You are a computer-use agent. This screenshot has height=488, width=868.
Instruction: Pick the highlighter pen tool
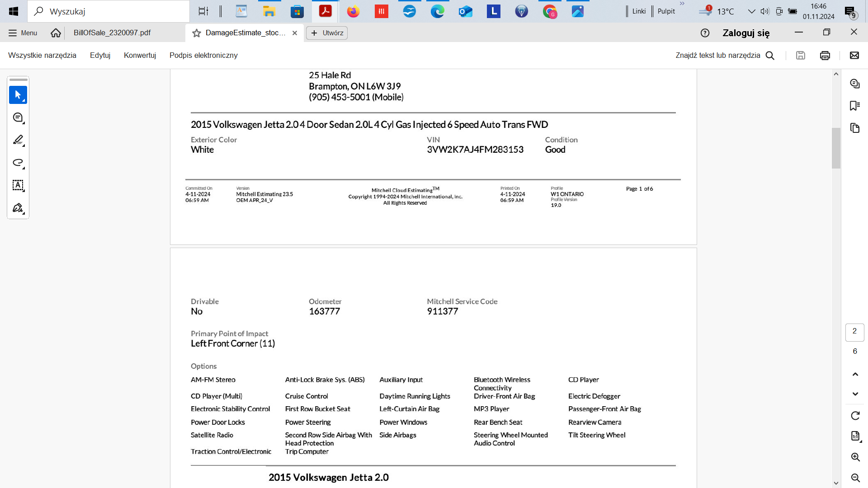18,140
